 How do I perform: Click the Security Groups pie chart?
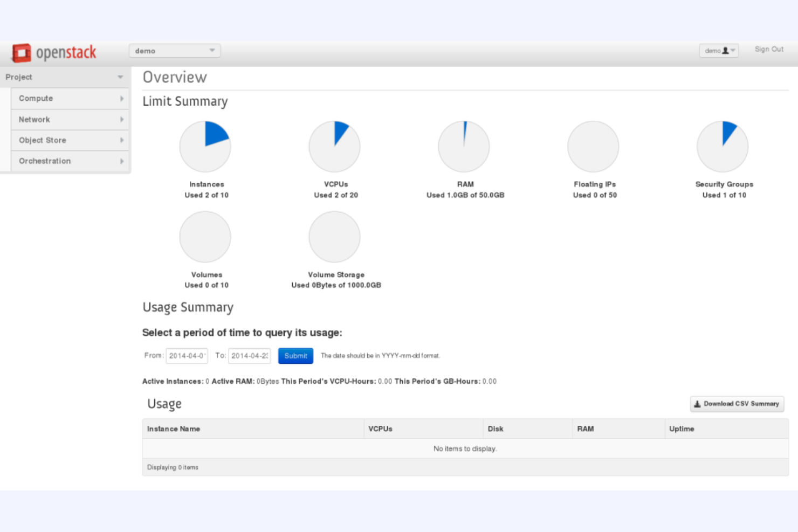pos(723,146)
